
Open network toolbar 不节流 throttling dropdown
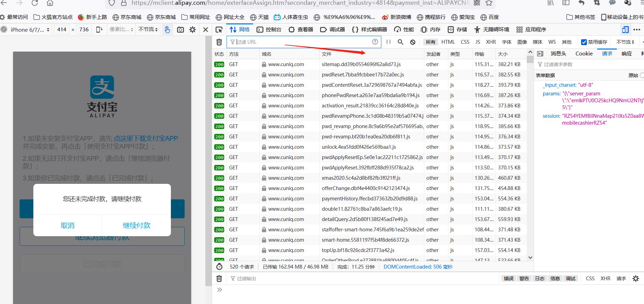coord(625,42)
